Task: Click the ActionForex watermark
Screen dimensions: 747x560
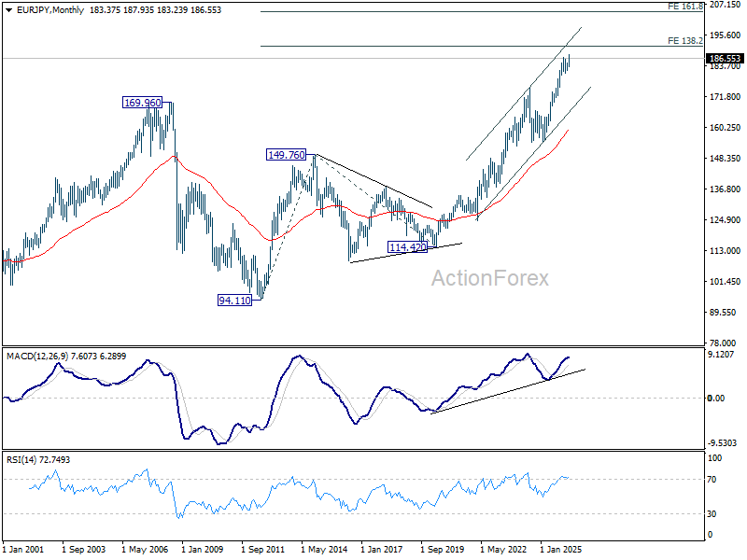Action: 489,278
